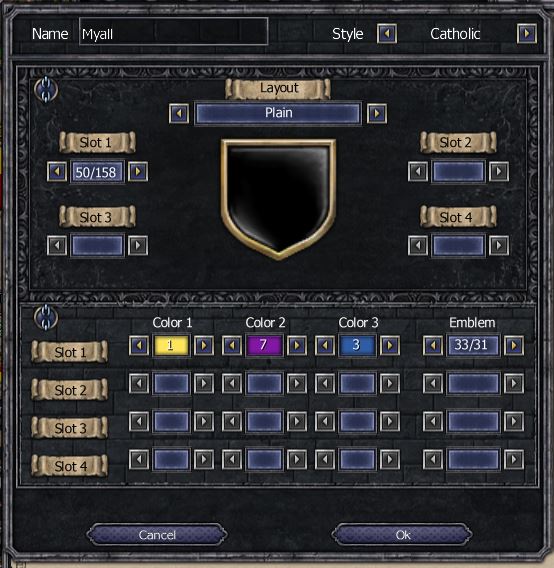
Task: Advance Layout to the next option after Plain
Action: (x=376, y=113)
